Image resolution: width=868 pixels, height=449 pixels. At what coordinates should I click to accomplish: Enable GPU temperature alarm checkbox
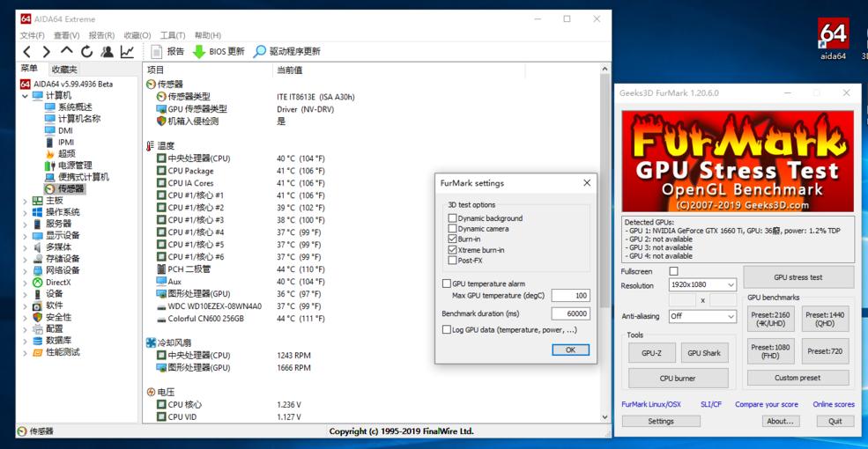tap(446, 283)
